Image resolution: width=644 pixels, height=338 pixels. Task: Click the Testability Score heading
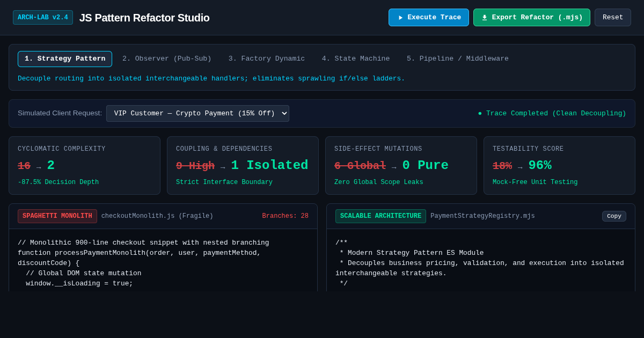[x=528, y=149]
